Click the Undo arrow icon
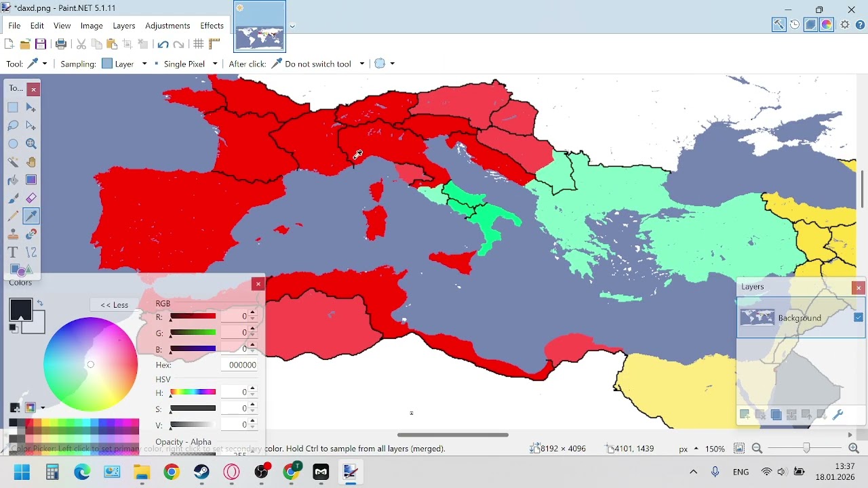The height and width of the screenshot is (488, 868). (163, 44)
